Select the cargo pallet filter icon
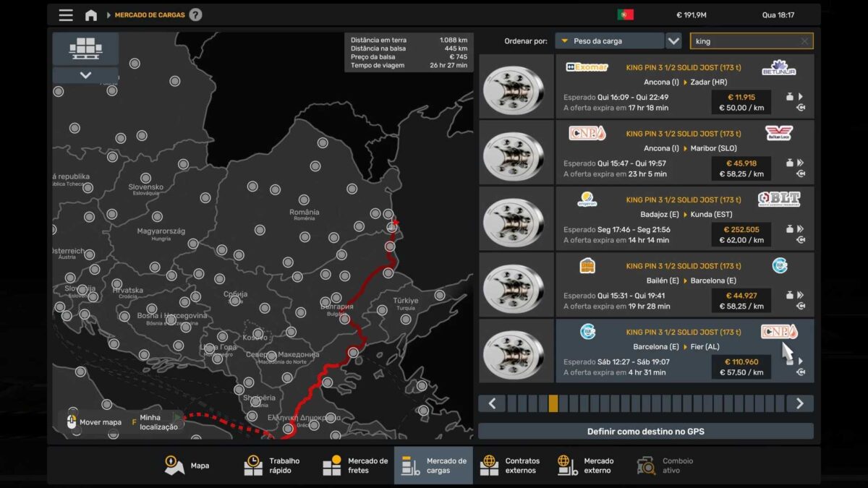 pyautogui.click(x=85, y=48)
